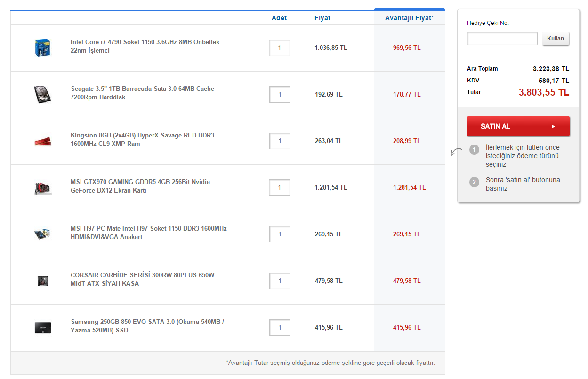Click the MSI GTX970 graphics card thumbnail
The height and width of the screenshot is (379, 588).
pos(43,187)
